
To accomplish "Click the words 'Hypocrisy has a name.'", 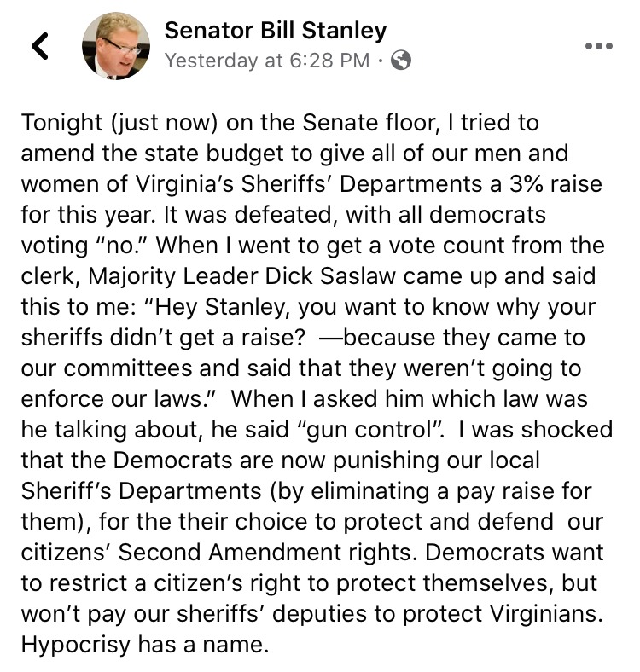I will [x=145, y=645].
